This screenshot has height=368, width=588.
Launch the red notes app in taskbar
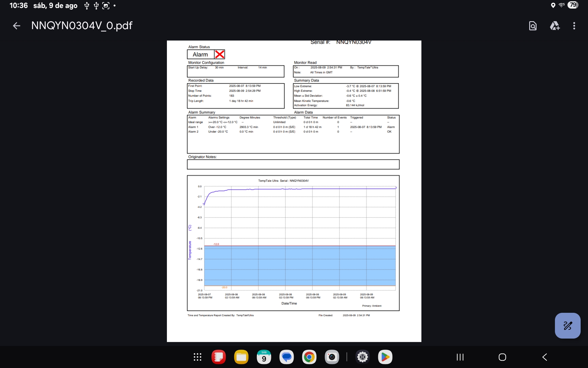point(218,357)
